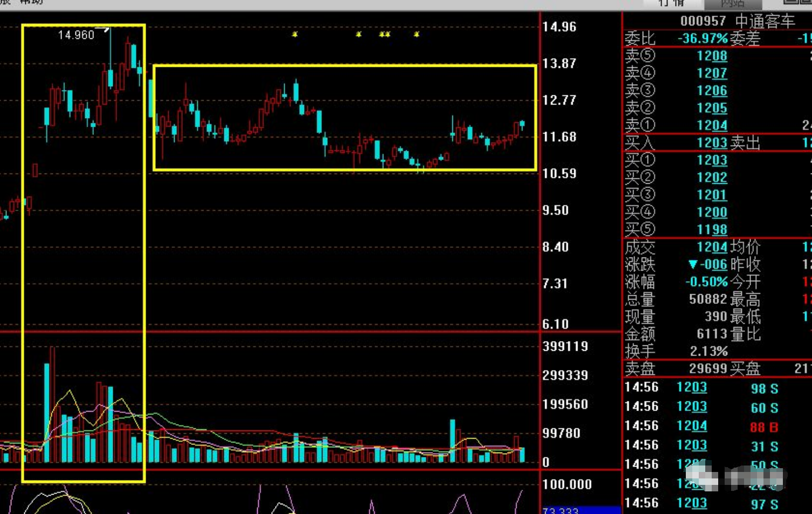Click the highlighted 73.333 indicator value
This screenshot has width=812, height=514.
(561, 510)
